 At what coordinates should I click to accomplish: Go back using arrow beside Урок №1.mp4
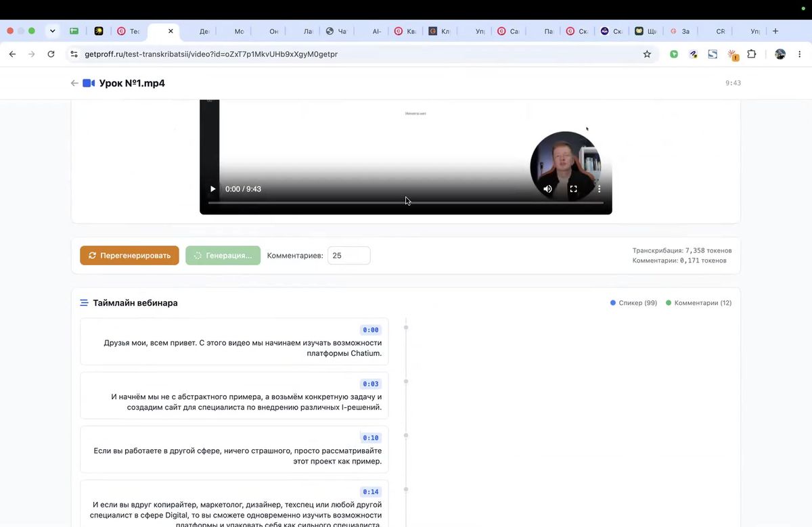[x=74, y=83]
